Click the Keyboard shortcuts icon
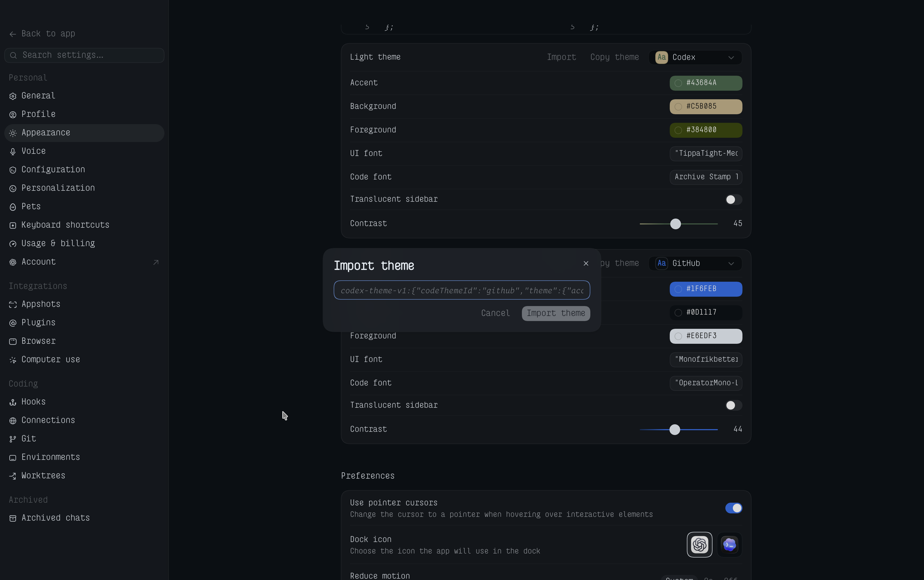This screenshot has height=580, width=924. (13, 225)
